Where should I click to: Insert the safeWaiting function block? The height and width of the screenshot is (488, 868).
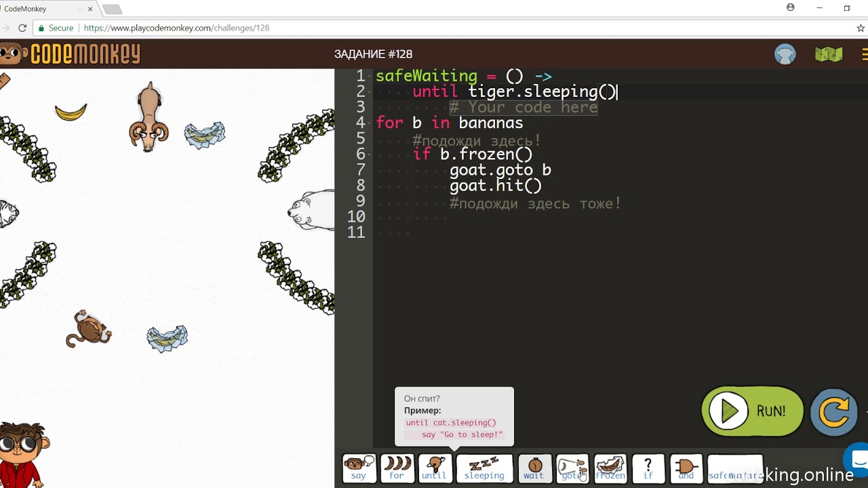pyautogui.click(x=735, y=468)
